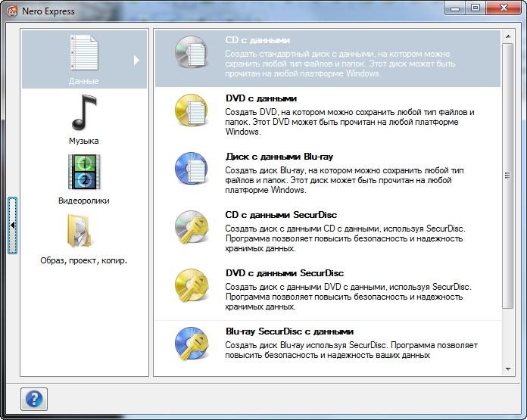Click the CD с данными disc icon

pyautogui.click(x=191, y=52)
